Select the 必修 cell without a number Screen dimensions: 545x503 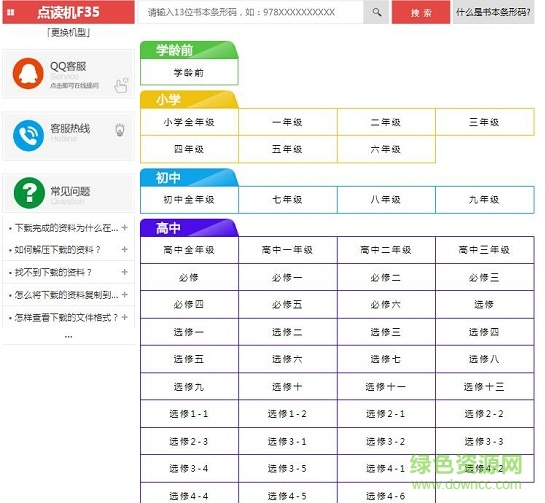pos(189,277)
